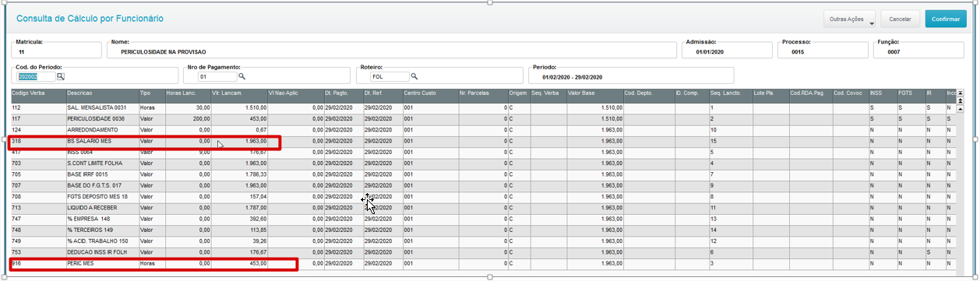980x281 pixels.
Task: Click the 157,04 FGTS value cell
Action: pos(239,198)
